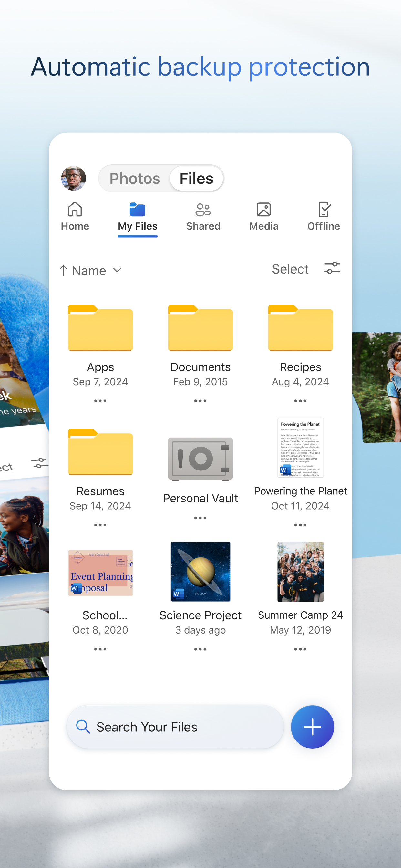401x868 pixels.
Task: Open the Powering the Planet document
Action: (300, 448)
